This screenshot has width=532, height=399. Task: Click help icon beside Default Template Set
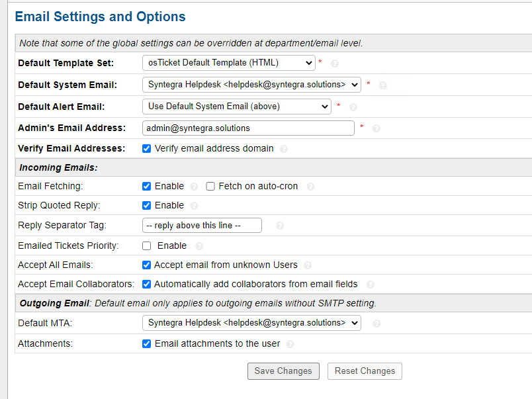(x=335, y=64)
